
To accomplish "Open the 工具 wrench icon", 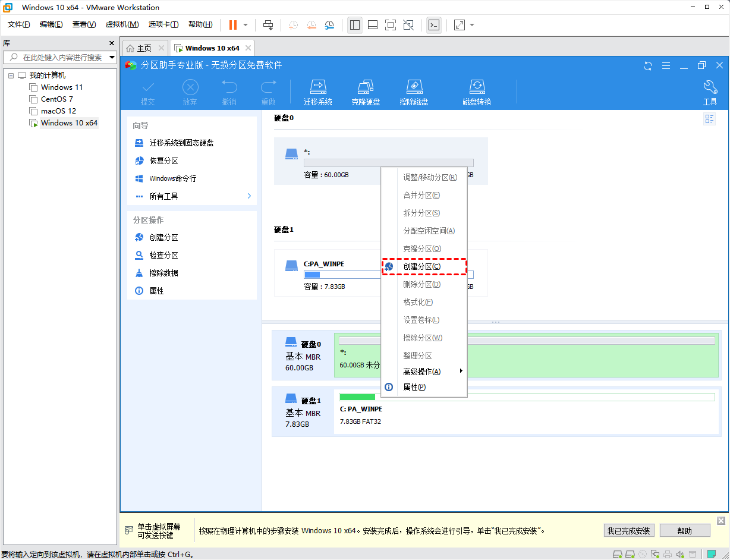I will 710,87.
